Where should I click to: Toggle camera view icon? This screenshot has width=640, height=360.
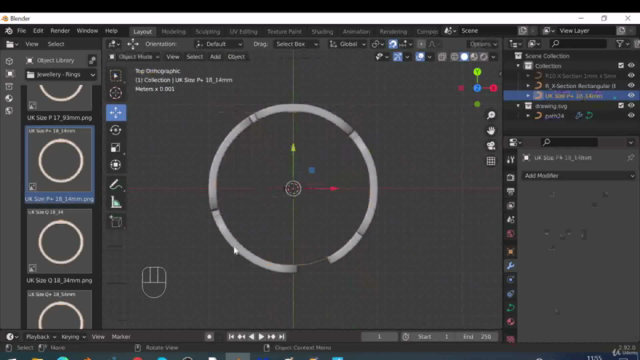pos(491,146)
